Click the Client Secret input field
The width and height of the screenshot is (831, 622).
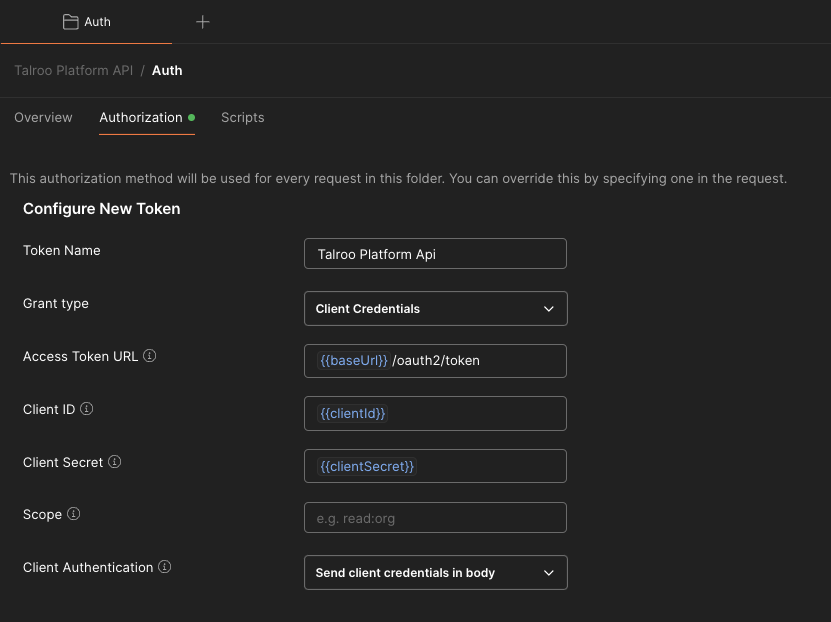435,466
